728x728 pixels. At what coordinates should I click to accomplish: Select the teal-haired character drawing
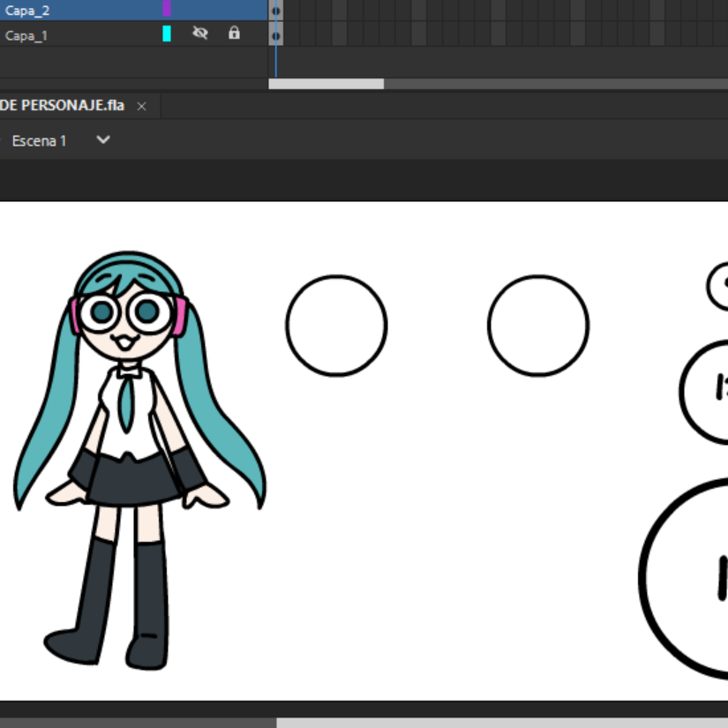(139, 461)
